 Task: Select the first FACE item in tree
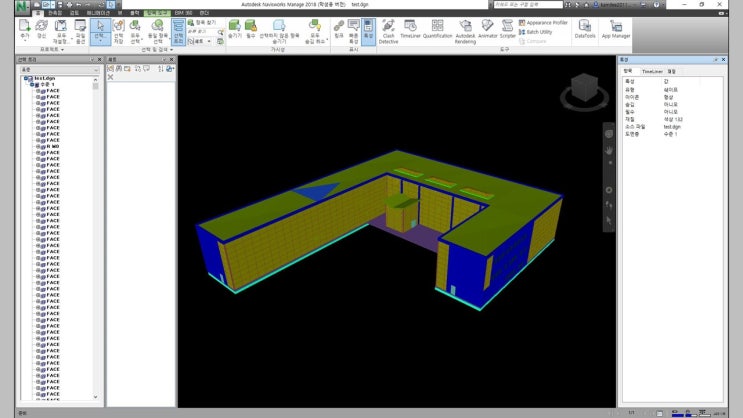[53, 91]
